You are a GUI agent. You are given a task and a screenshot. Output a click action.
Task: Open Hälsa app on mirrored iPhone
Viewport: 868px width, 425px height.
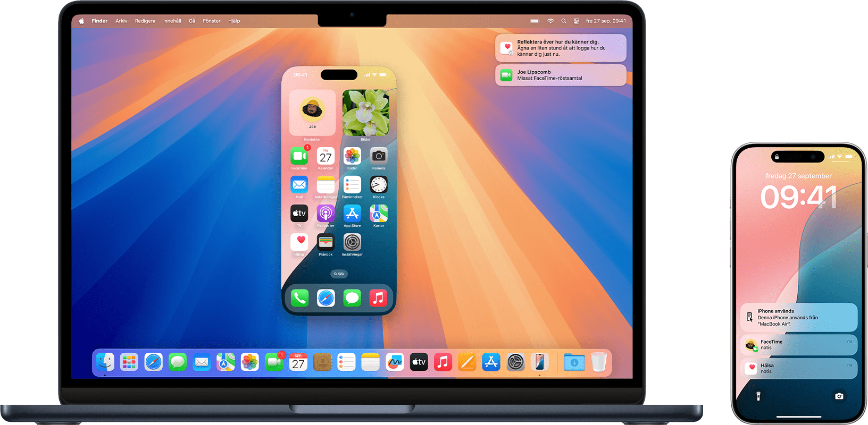point(299,242)
